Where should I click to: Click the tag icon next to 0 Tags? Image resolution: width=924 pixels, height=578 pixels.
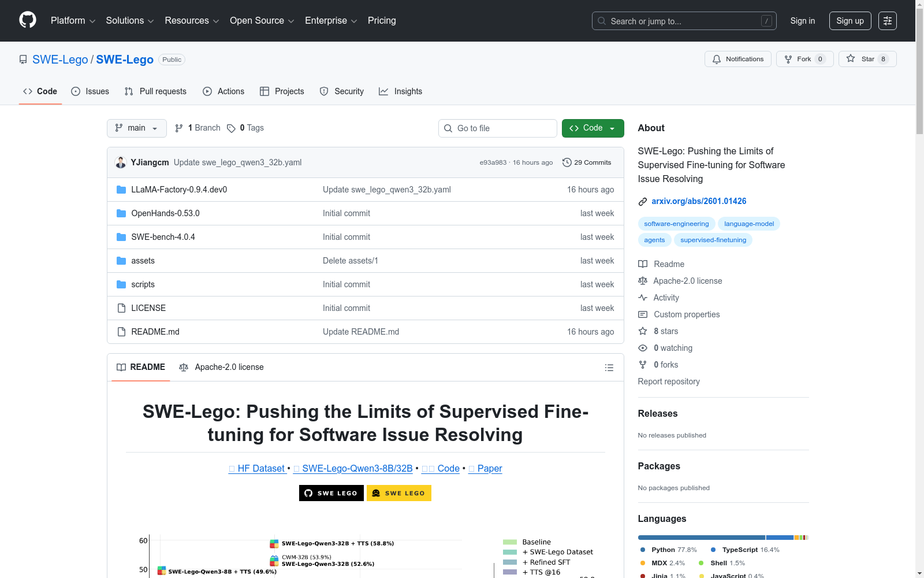point(231,128)
